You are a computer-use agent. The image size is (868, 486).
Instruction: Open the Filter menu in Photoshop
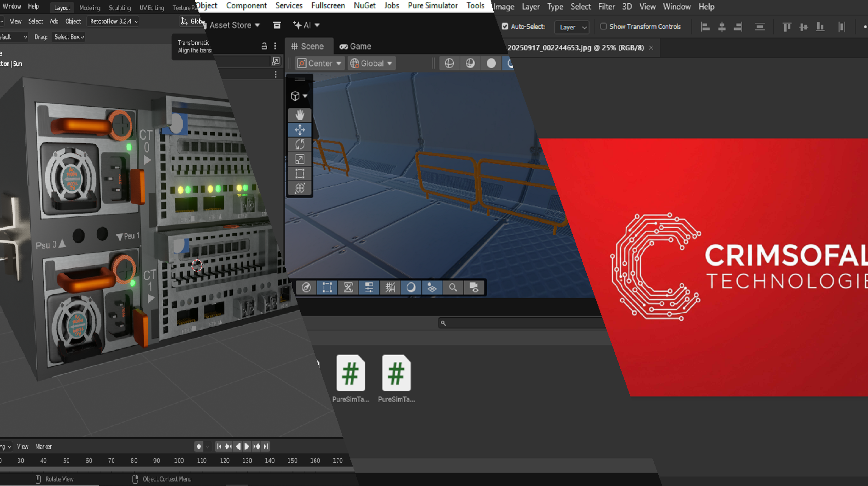tap(606, 7)
